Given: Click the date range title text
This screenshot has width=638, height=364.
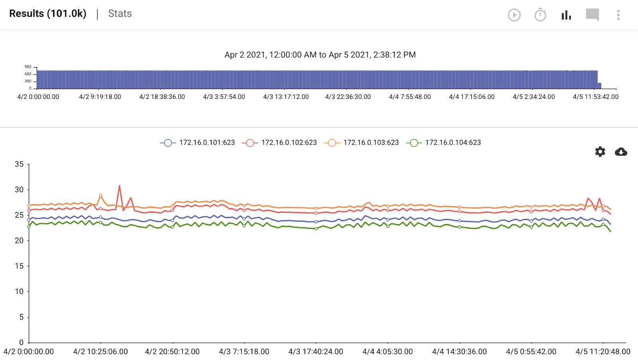Looking at the screenshot, I should pyautogui.click(x=320, y=55).
